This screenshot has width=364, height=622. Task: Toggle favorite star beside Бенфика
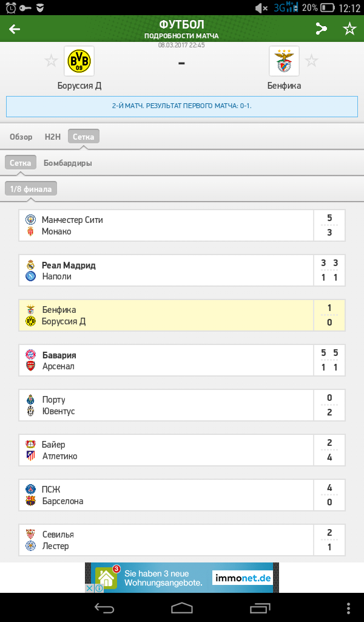coord(311,61)
